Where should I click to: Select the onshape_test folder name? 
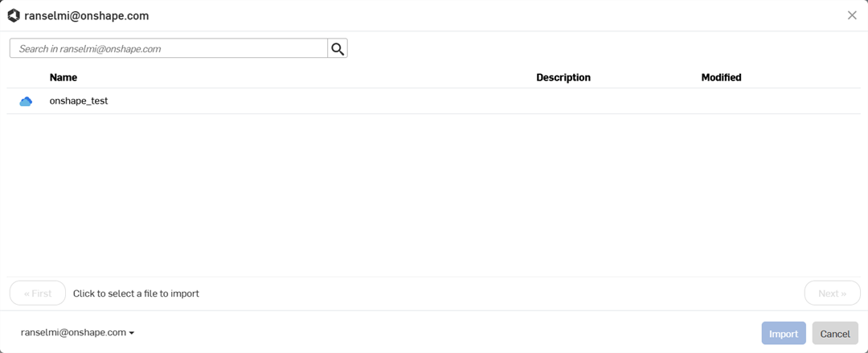pyautogui.click(x=79, y=101)
